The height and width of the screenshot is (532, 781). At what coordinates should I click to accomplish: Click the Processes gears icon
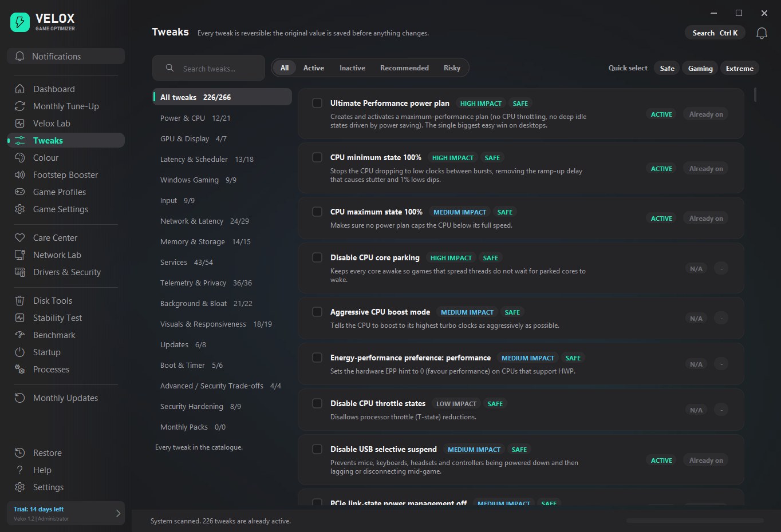tap(20, 370)
